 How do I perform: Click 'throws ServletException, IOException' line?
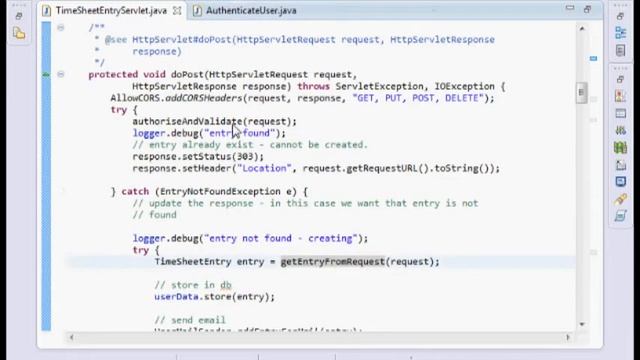(318, 87)
